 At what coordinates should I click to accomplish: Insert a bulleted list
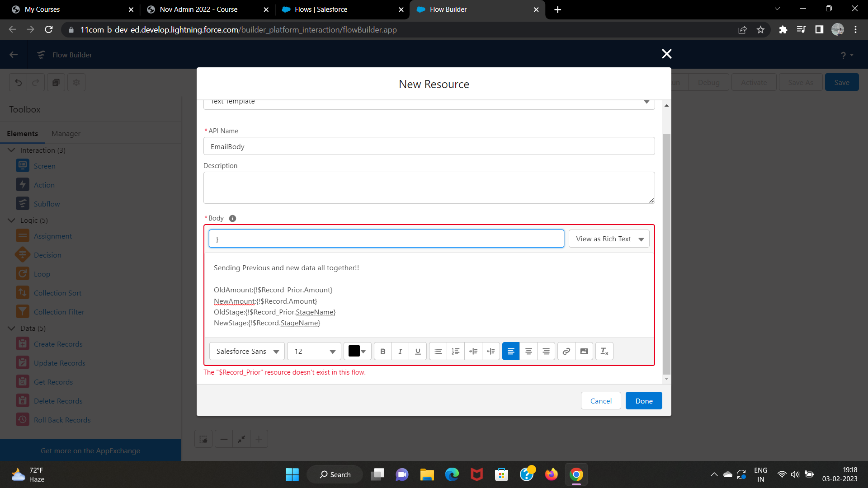pos(438,352)
